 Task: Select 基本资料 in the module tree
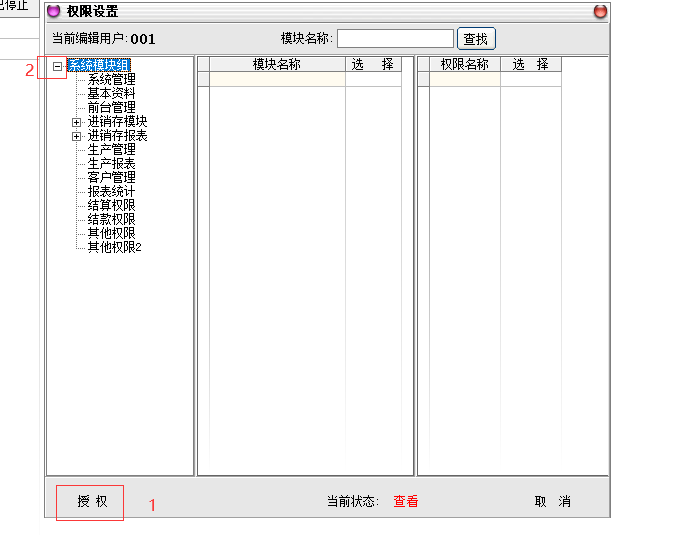pos(111,93)
